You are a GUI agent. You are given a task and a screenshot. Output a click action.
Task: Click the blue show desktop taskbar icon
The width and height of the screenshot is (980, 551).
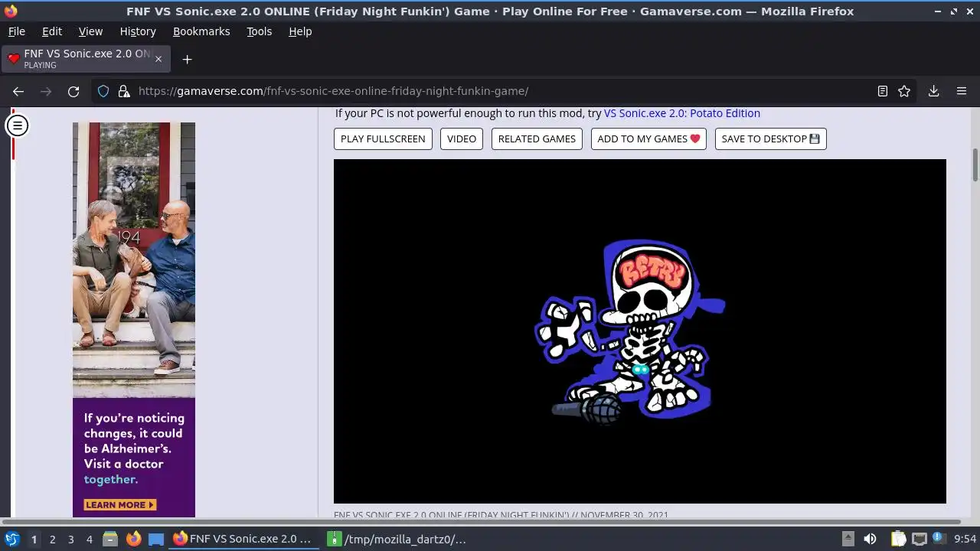(156, 539)
